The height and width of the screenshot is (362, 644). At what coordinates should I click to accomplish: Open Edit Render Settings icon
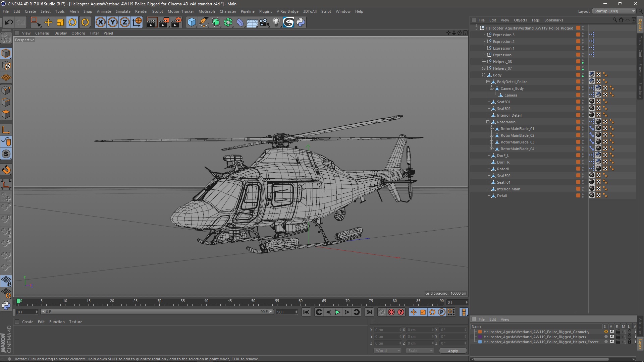(176, 22)
